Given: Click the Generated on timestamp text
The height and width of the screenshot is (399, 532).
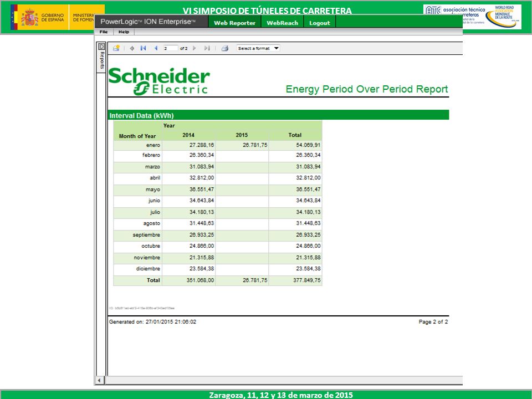Looking at the screenshot, I should click(153, 322).
